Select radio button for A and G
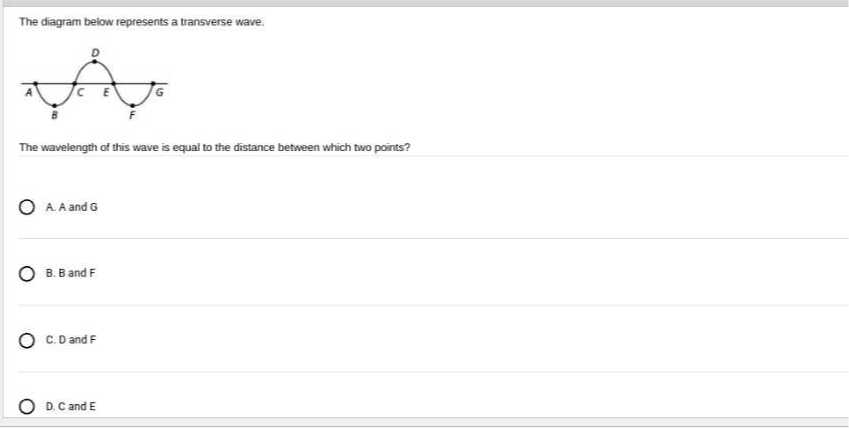 pos(27,207)
